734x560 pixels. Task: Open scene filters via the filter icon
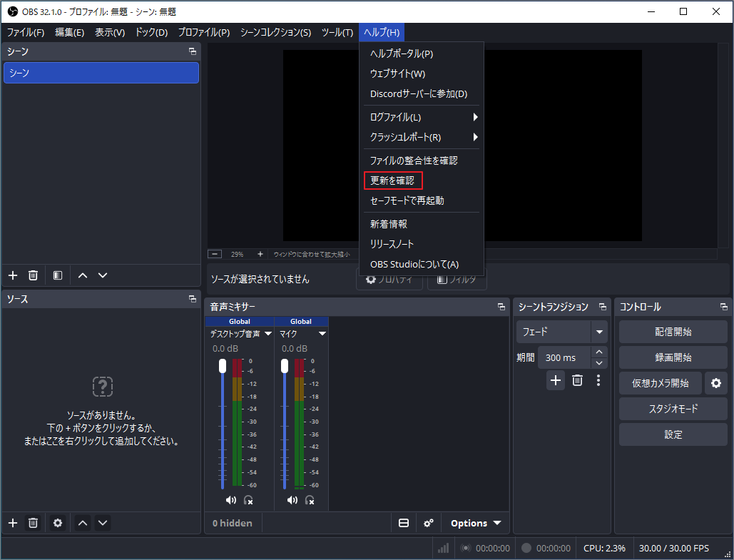point(57,275)
